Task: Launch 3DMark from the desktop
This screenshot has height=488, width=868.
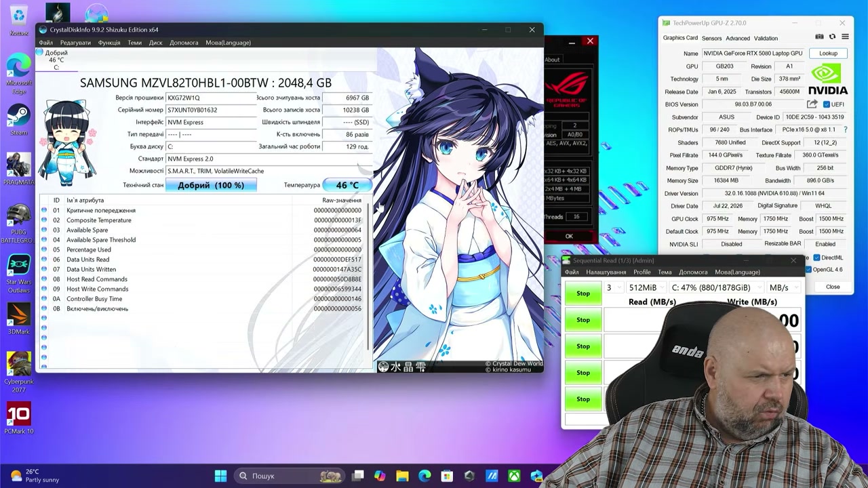Action: coord(19,319)
